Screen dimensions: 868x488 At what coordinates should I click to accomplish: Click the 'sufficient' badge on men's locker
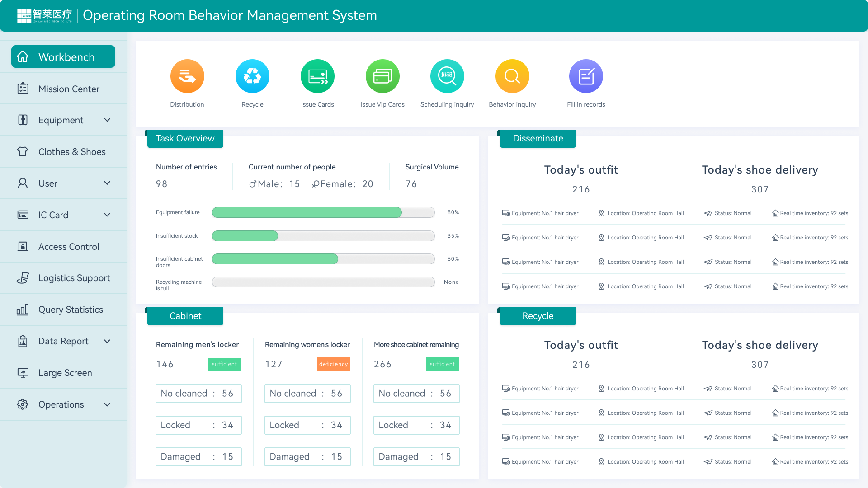[224, 364]
